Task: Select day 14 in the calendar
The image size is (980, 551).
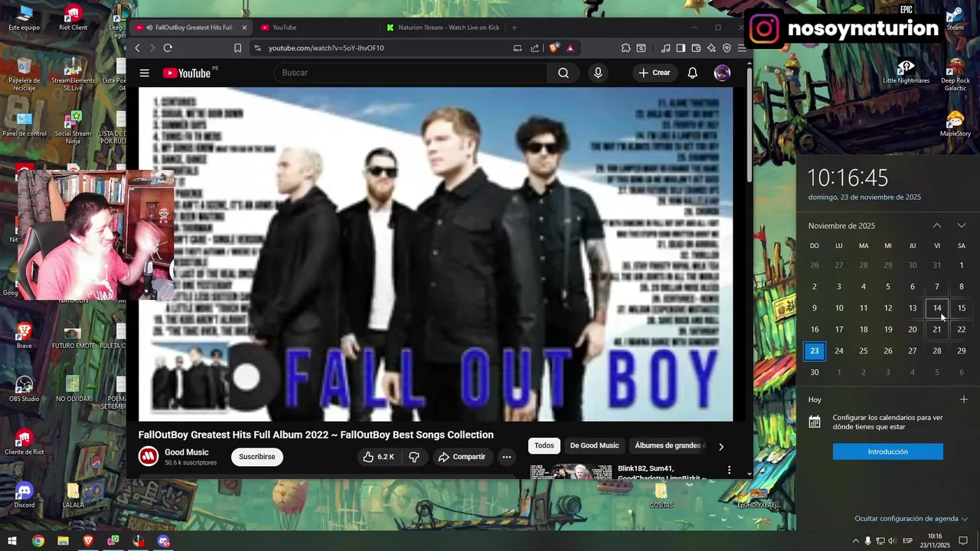Action: pyautogui.click(x=937, y=308)
